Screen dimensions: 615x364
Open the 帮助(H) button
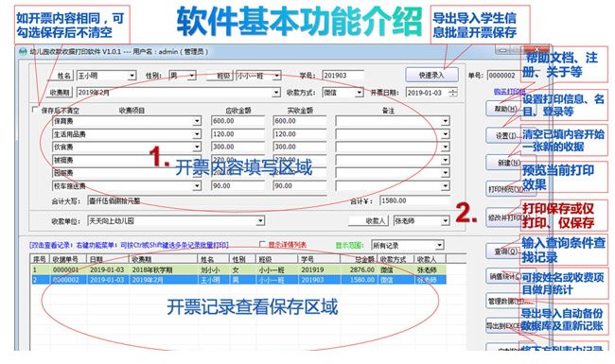pos(505,109)
